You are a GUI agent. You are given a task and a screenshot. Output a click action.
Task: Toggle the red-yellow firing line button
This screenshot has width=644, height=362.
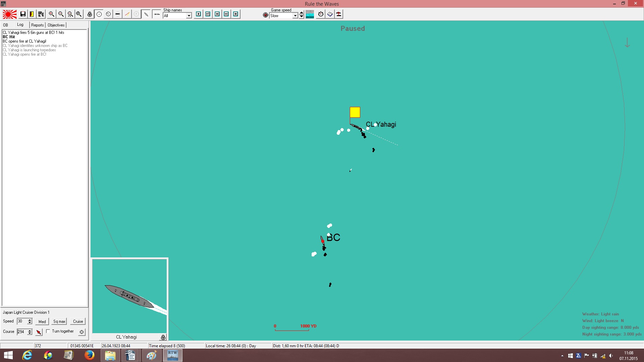(x=127, y=14)
